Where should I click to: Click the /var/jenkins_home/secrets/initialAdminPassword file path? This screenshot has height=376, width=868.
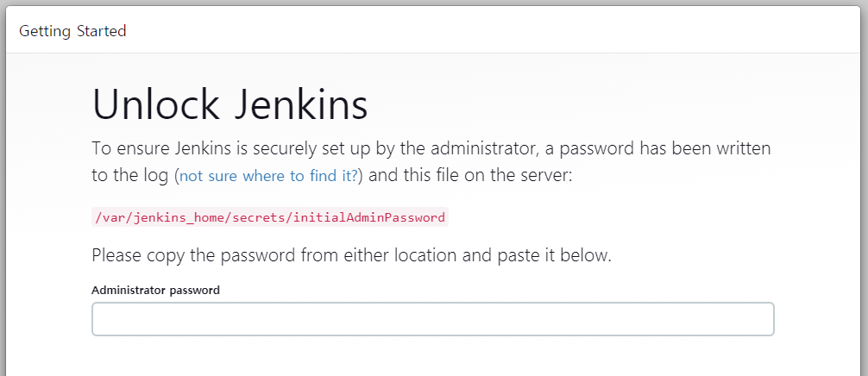(x=269, y=217)
